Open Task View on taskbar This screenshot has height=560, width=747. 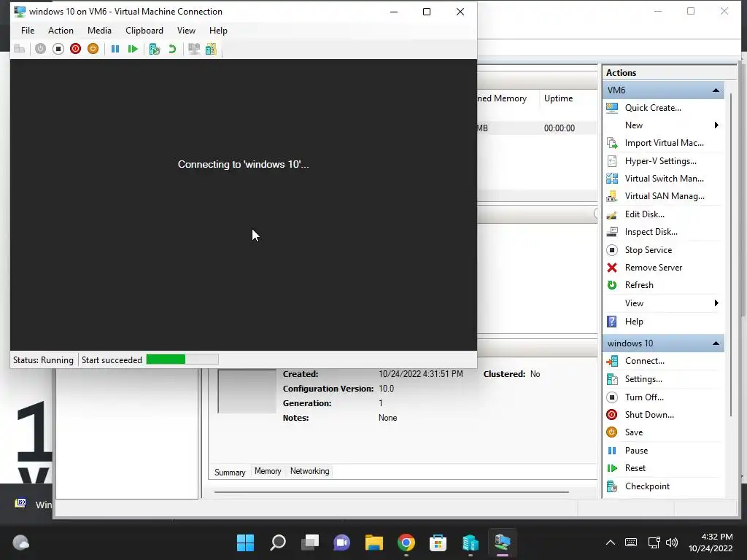pyautogui.click(x=310, y=542)
